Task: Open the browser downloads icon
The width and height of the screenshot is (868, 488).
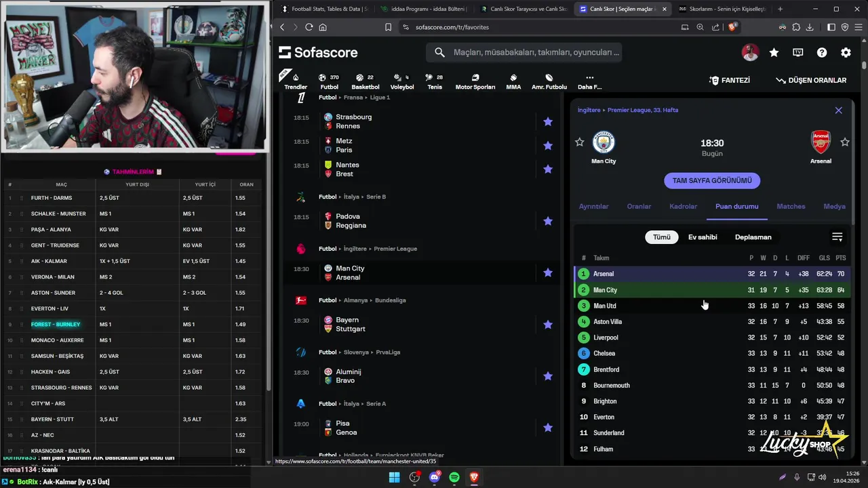Action: [x=808, y=27]
